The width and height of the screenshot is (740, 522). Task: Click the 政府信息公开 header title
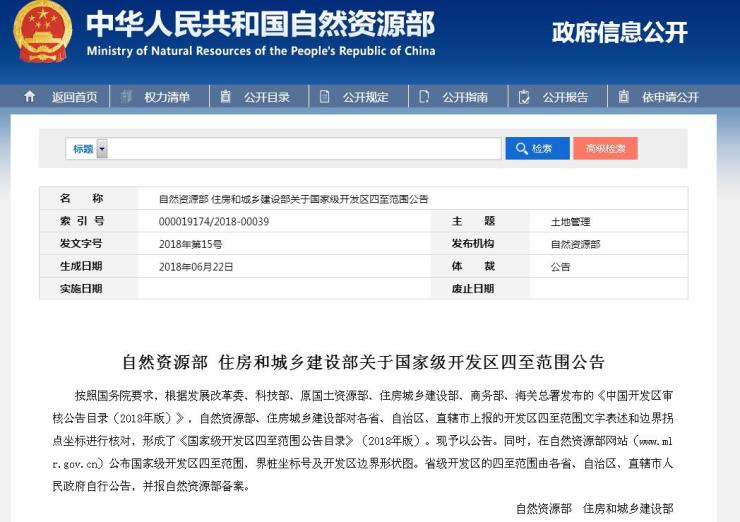pos(620,32)
